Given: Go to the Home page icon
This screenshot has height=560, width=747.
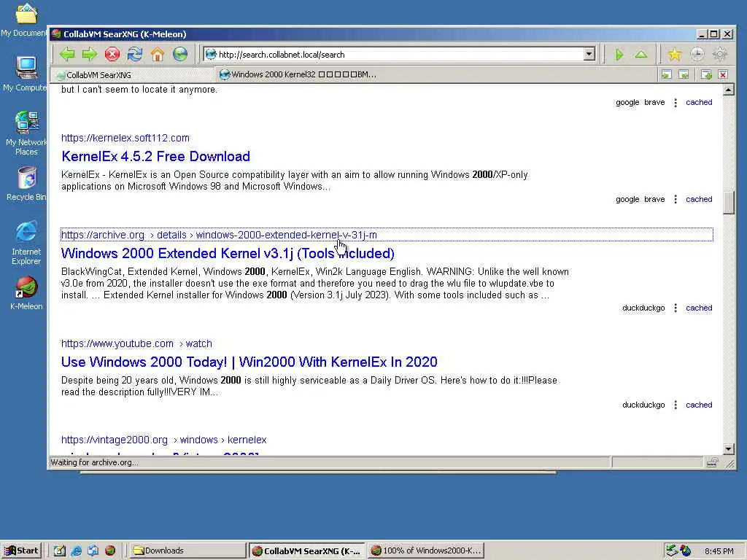Looking at the screenshot, I should (158, 54).
